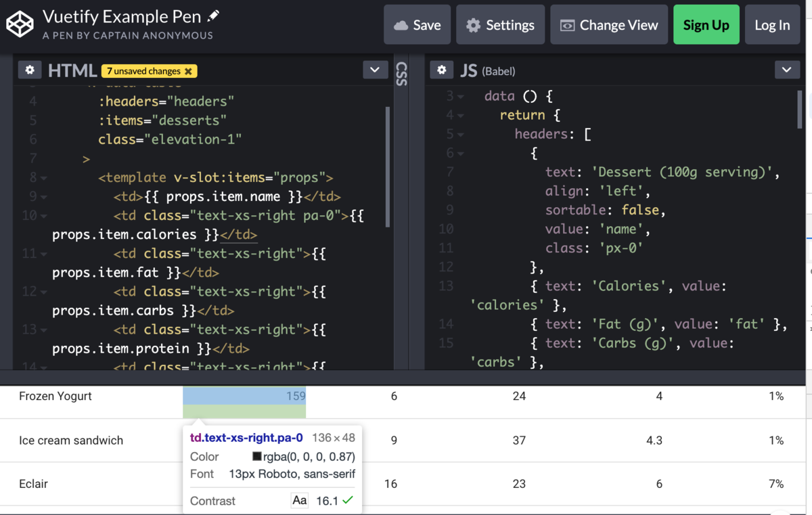Click the :items="desserts" code line
This screenshot has width=812, height=515.
click(162, 120)
